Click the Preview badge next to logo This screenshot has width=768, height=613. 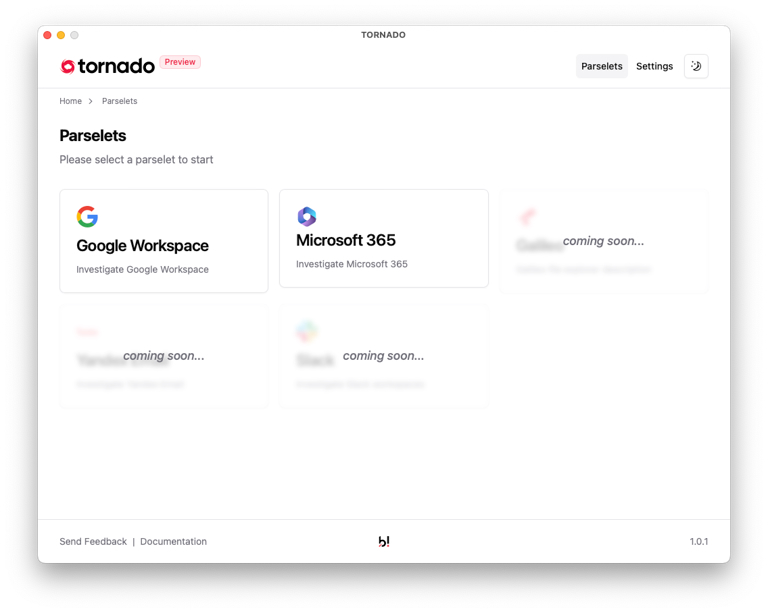tap(180, 62)
